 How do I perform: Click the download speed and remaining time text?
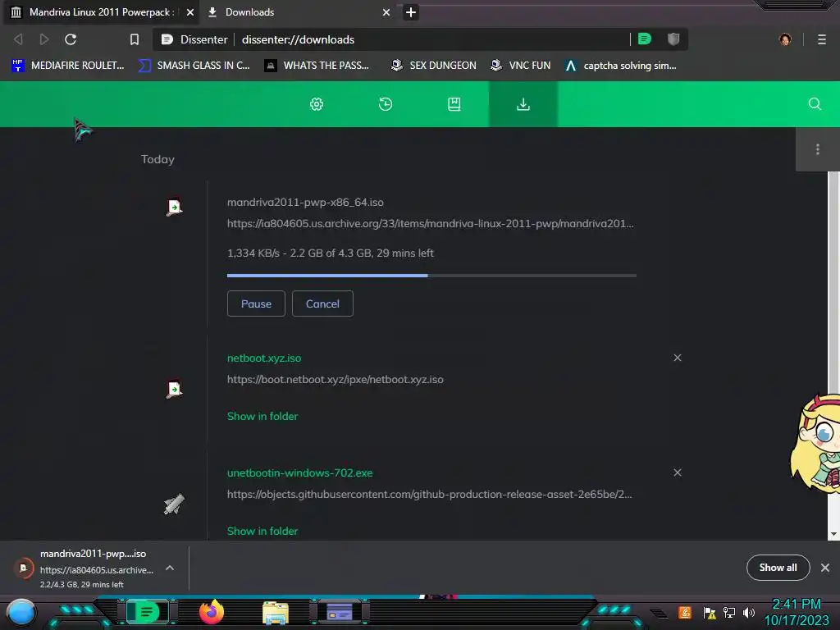tap(330, 253)
